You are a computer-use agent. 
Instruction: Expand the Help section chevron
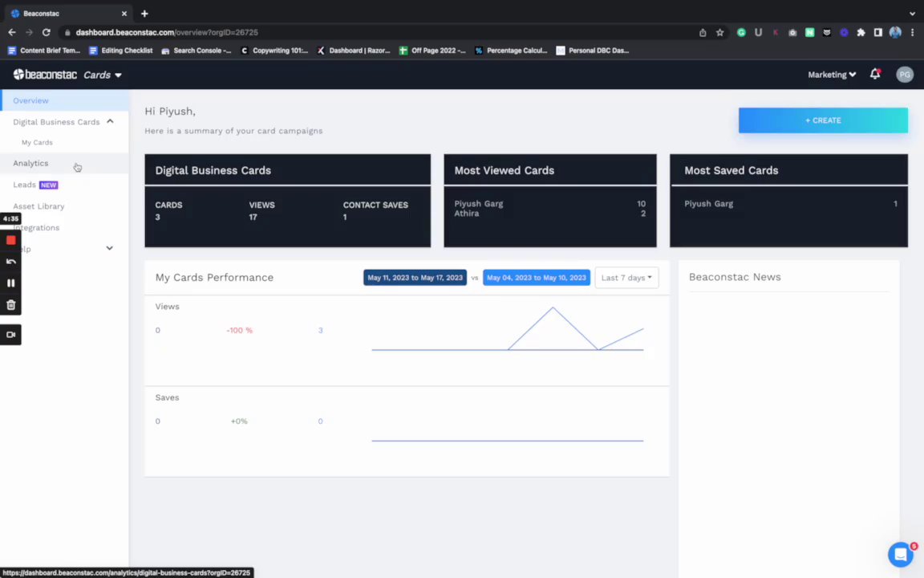tap(110, 248)
